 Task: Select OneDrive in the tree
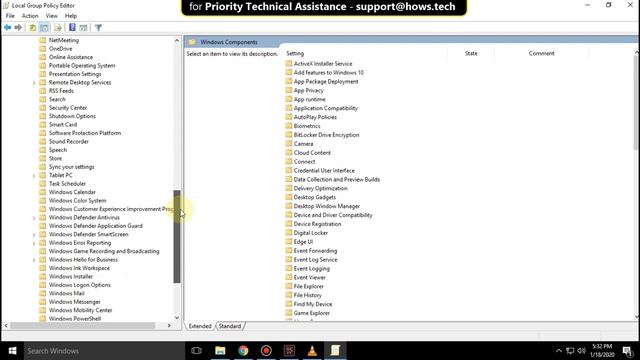pyautogui.click(x=60, y=49)
